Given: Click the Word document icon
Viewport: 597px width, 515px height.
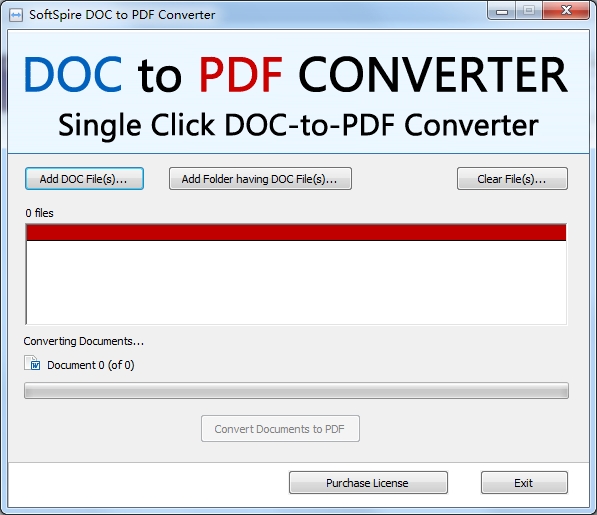Looking at the screenshot, I should click(32, 363).
